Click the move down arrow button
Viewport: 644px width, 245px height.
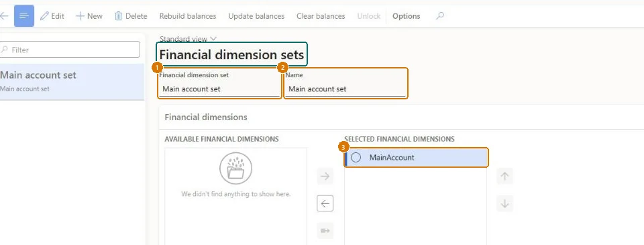point(504,203)
